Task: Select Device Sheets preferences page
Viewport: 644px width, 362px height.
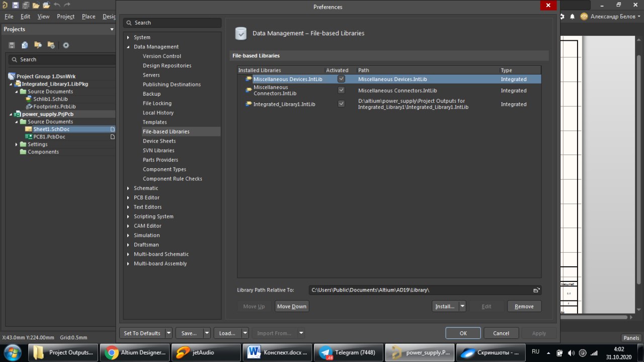Action: [x=159, y=141]
